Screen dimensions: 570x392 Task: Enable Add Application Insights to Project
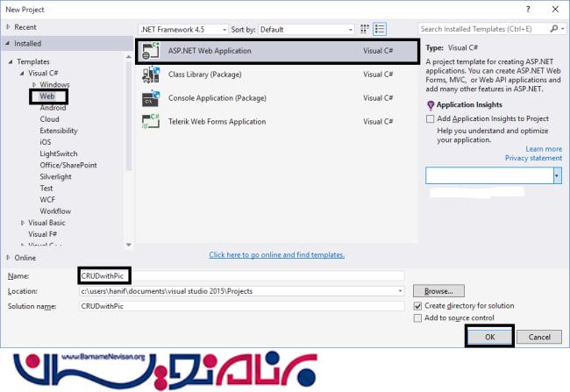[430, 119]
